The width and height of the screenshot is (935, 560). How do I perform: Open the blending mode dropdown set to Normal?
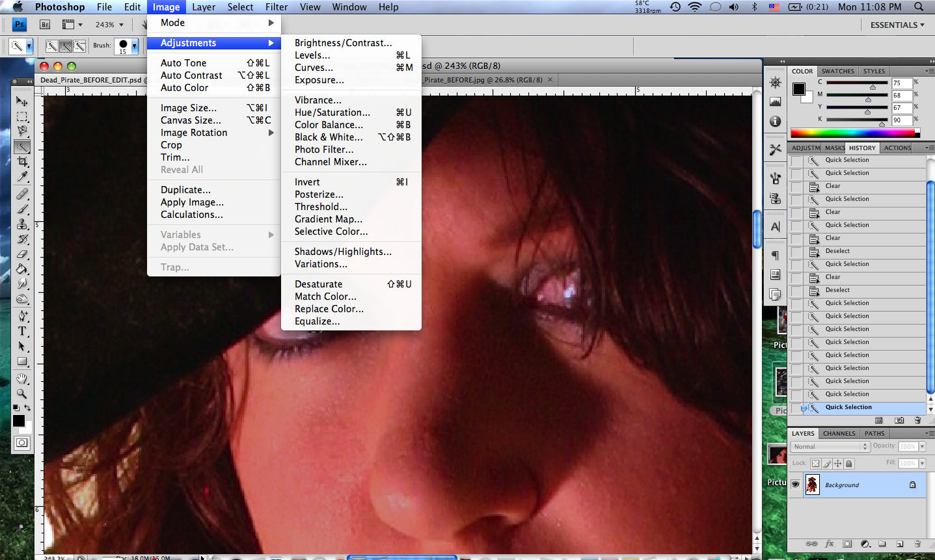coord(831,446)
